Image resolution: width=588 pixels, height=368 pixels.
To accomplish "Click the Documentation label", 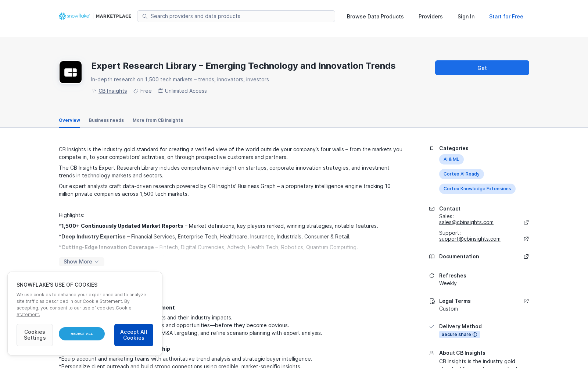I will [x=459, y=256].
